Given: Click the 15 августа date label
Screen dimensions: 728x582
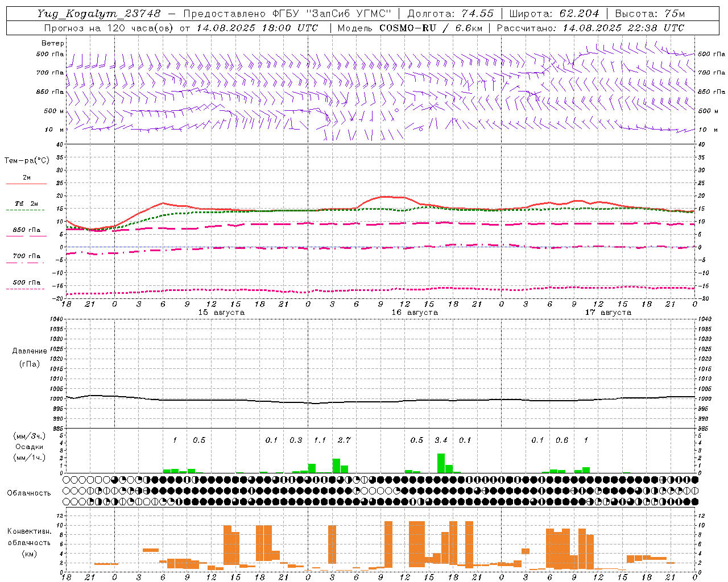Looking at the screenshot, I should [x=221, y=313].
